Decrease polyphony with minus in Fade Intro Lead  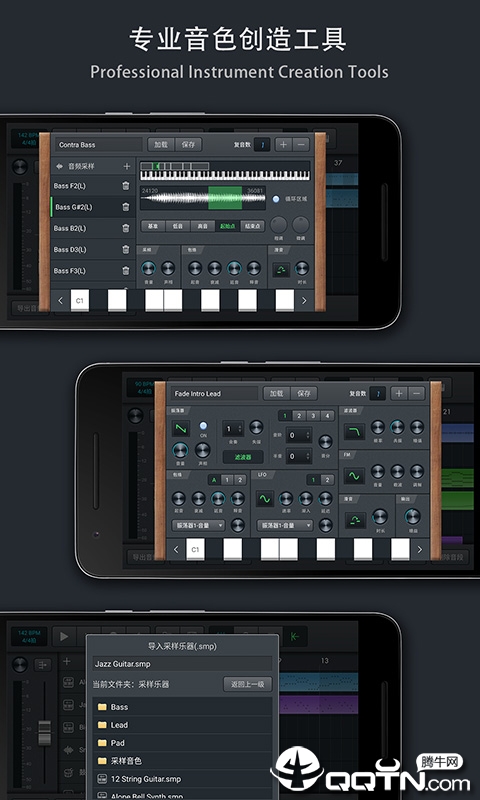click(x=417, y=393)
